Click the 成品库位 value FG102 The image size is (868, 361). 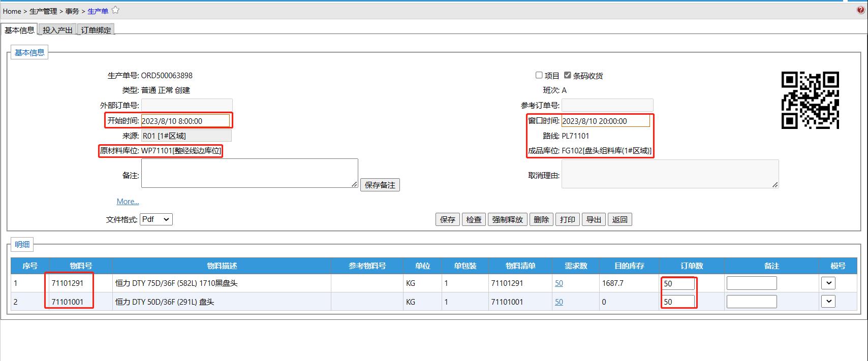pos(607,151)
